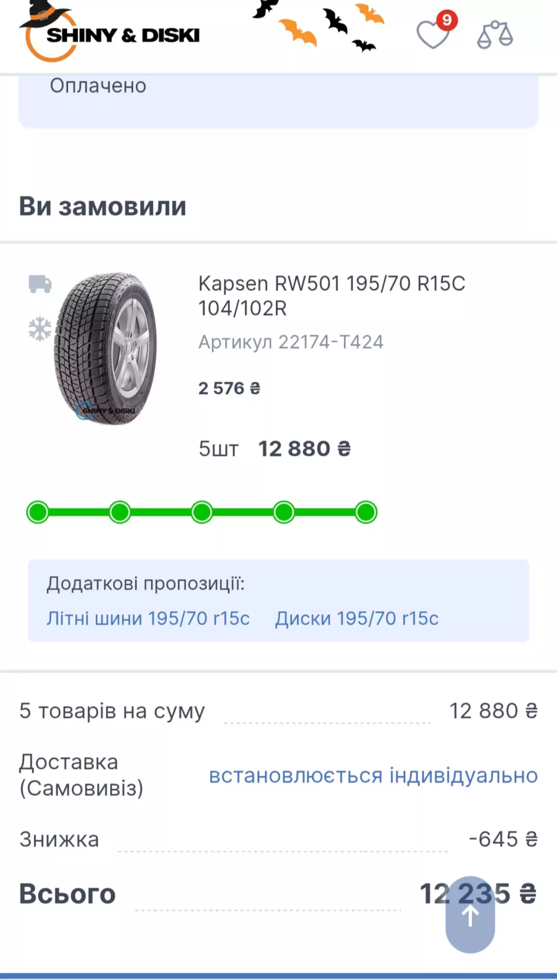Click the winter snowflake icon
Viewport: 557px width, 980px height.
[40, 329]
